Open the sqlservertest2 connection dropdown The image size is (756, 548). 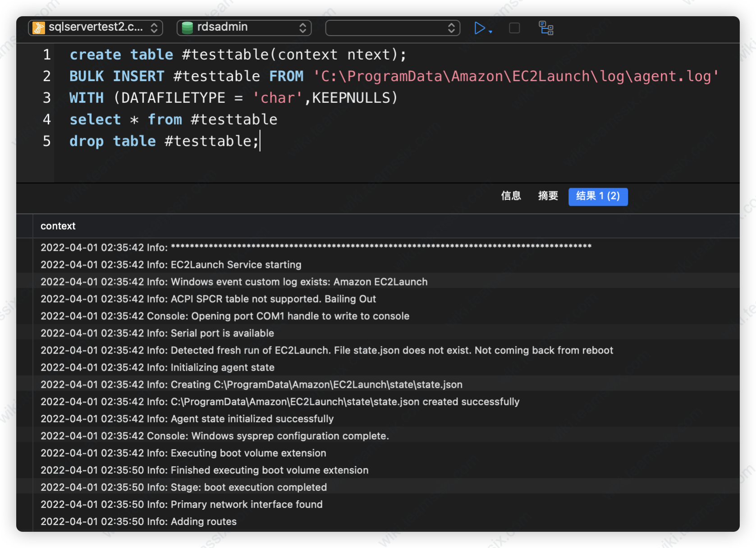(154, 28)
